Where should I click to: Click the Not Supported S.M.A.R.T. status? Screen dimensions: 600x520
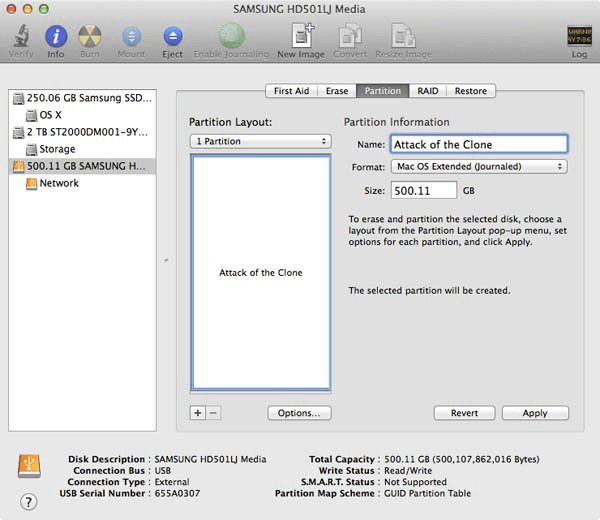pos(415,482)
